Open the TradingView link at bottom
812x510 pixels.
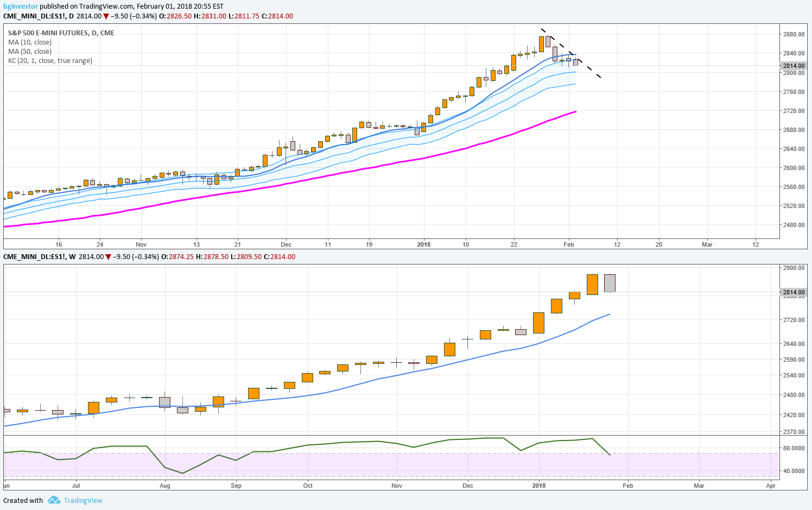click(x=83, y=500)
